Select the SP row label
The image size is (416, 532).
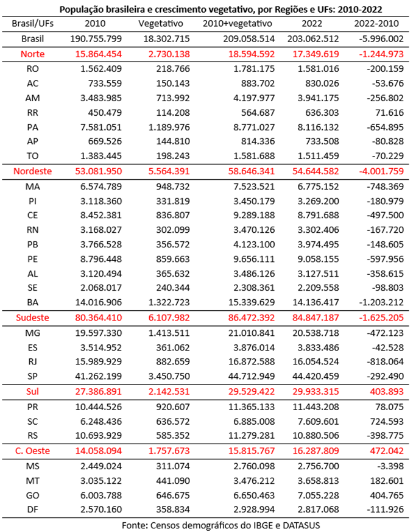[x=32, y=377]
